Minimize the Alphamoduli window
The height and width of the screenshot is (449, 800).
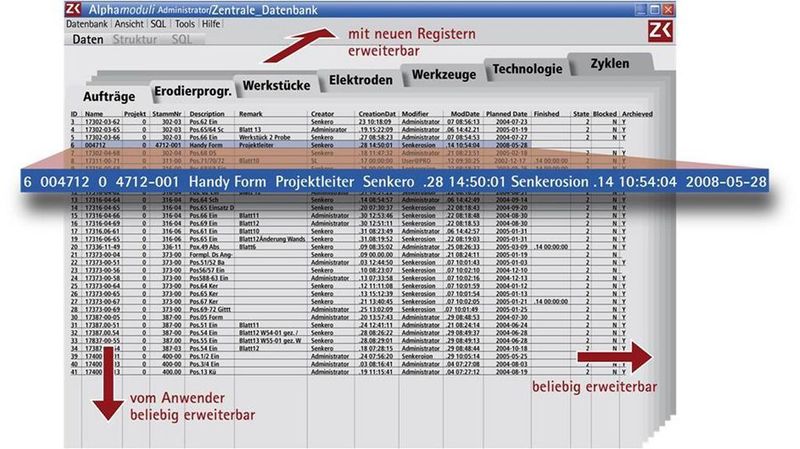click(641, 9)
